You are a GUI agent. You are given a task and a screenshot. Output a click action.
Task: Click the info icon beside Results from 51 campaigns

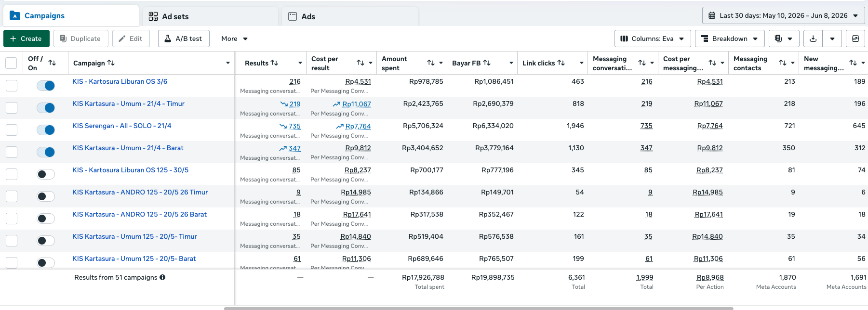click(x=162, y=277)
